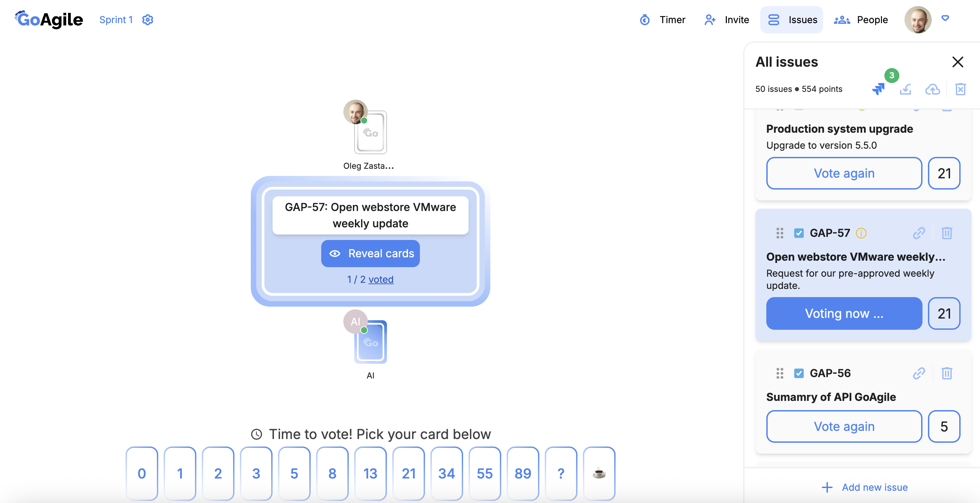Click the download issues icon
This screenshot has width=980, height=503.
coord(905,89)
